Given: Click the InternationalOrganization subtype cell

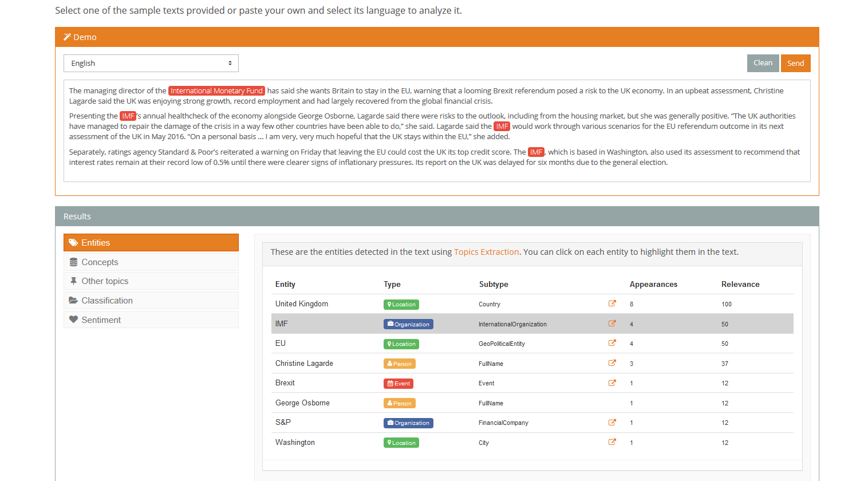Looking at the screenshot, I should [512, 324].
